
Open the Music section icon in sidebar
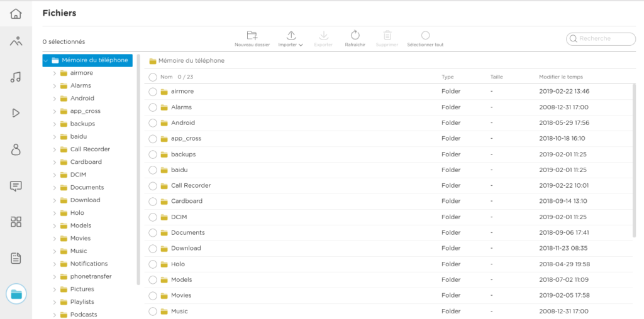16,77
